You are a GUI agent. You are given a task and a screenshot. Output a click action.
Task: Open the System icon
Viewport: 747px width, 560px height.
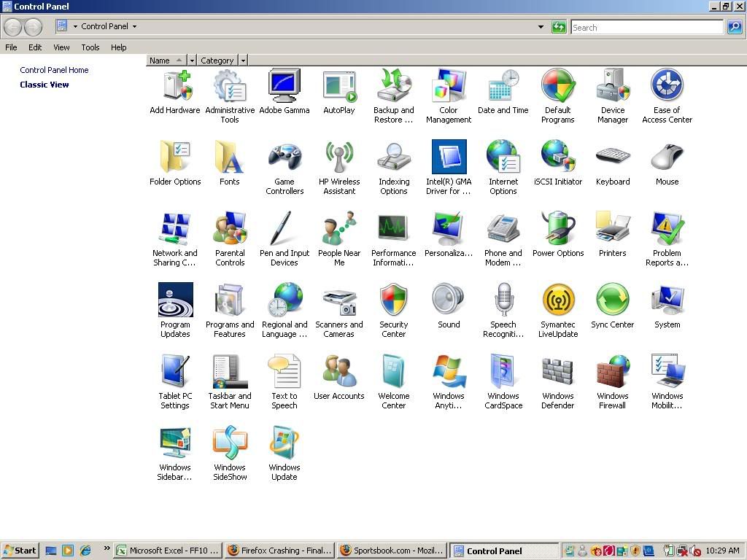pyautogui.click(x=667, y=300)
